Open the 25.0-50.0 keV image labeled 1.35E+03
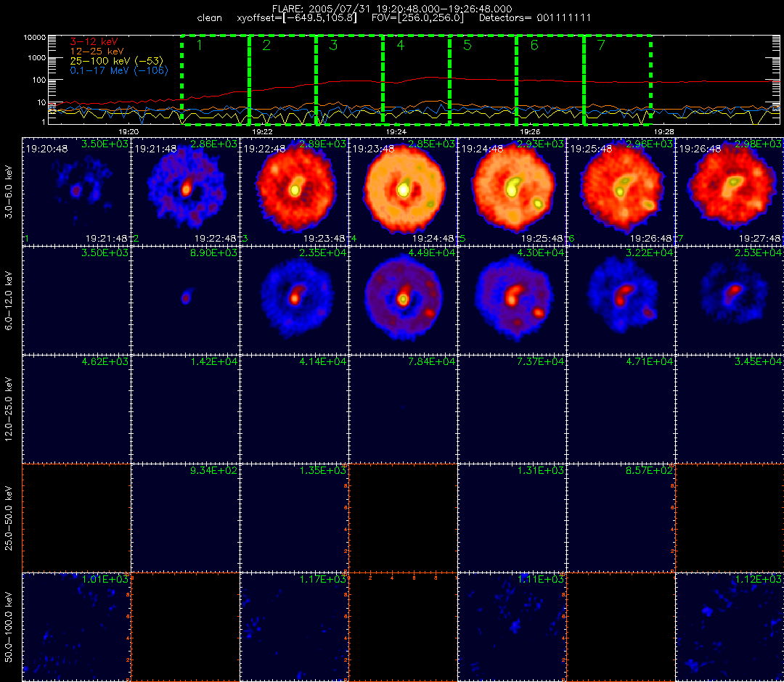 click(x=295, y=519)
